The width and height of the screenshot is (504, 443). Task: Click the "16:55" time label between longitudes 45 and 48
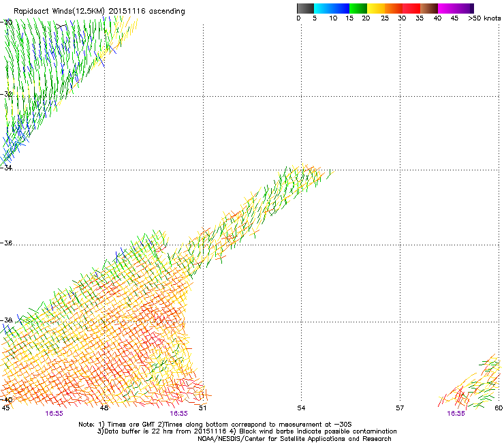coord(54,414)
